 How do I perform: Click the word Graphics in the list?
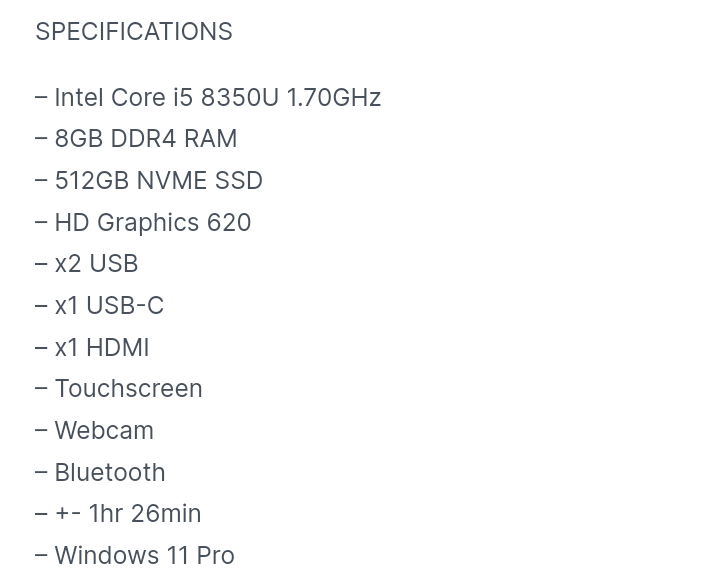pyautogui.click(x=148, y=222)
